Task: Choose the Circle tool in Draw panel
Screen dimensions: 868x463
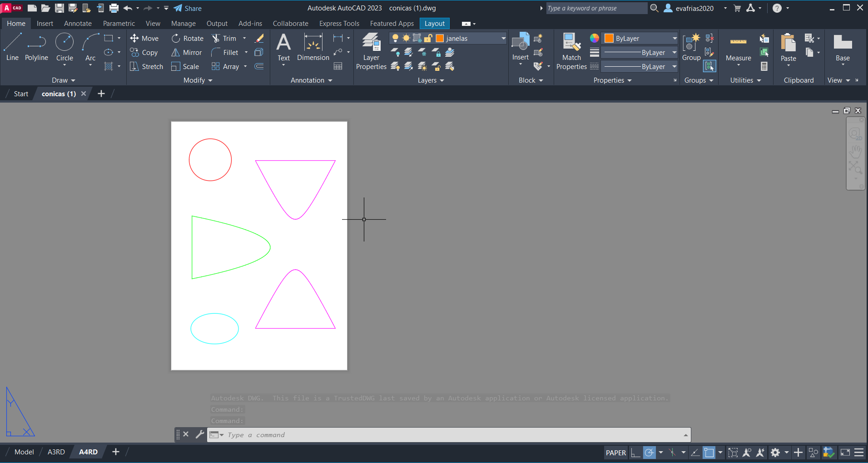Action: (x=64, y=47)
